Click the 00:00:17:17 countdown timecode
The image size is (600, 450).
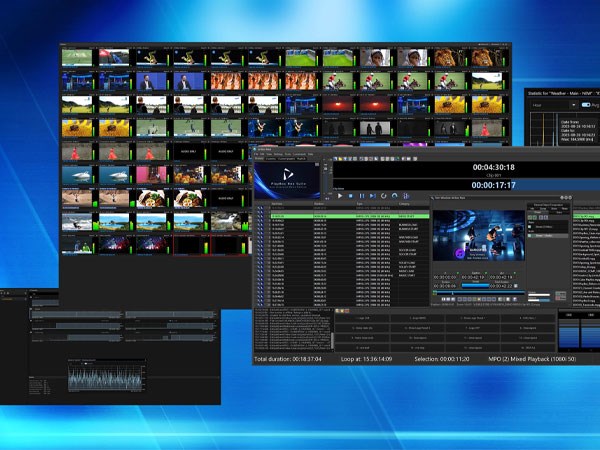tap(494, 185)
